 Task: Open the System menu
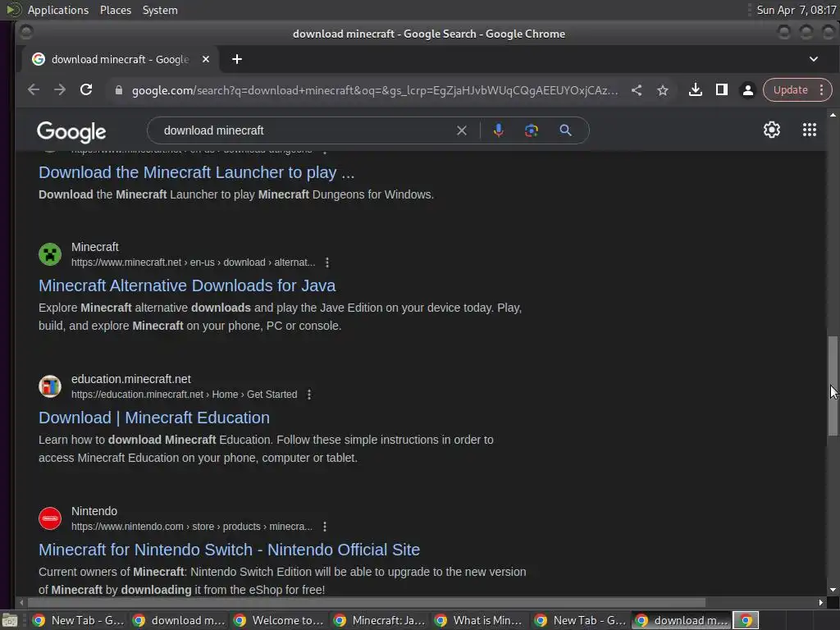pos(160,10)
